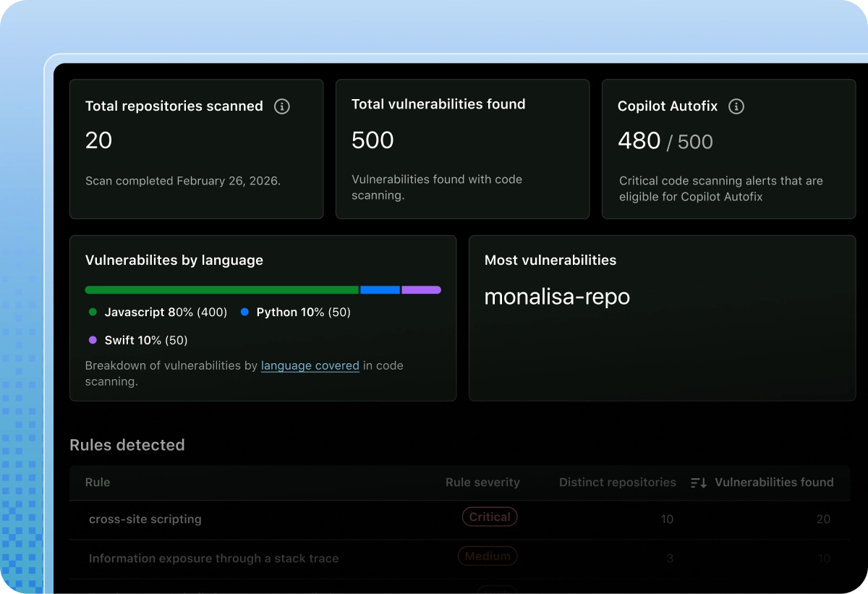Click the purple Swift legend dot

click(x=93, y=340)
